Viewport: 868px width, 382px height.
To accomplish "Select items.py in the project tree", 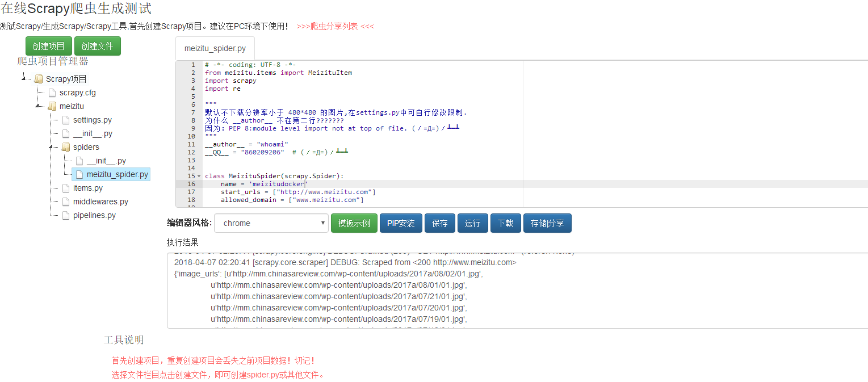I will point(88,188).
